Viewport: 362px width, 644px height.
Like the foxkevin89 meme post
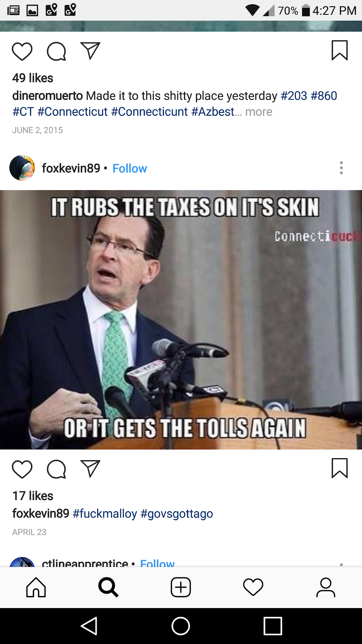22,469
